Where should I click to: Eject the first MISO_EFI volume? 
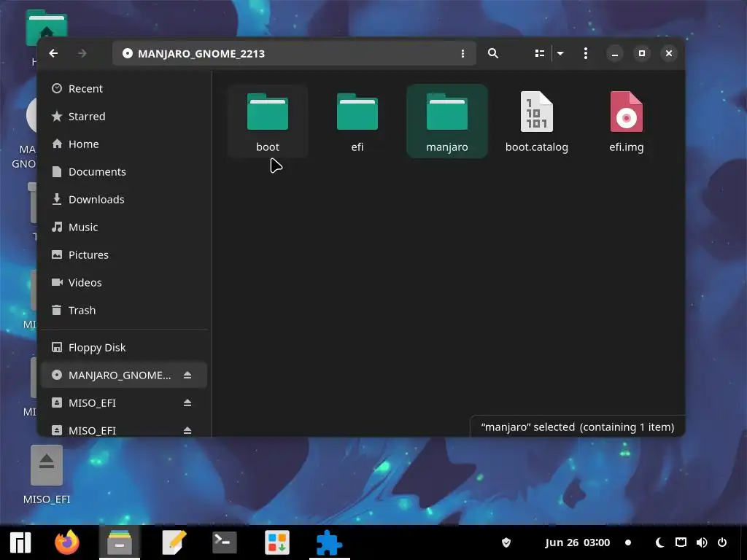tap(187, 402)
